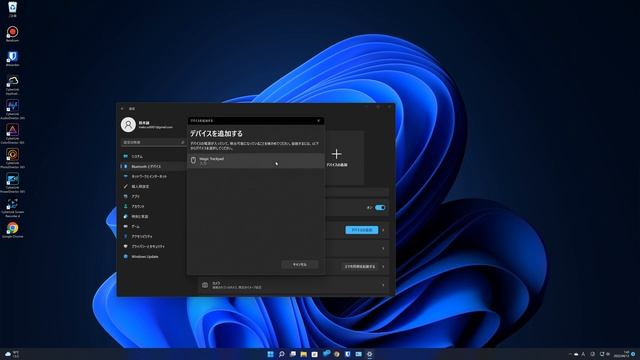Expand chevron beside the blue add-device button
The width and height of the screenshot is (640, 360).
tap(383, 230)
